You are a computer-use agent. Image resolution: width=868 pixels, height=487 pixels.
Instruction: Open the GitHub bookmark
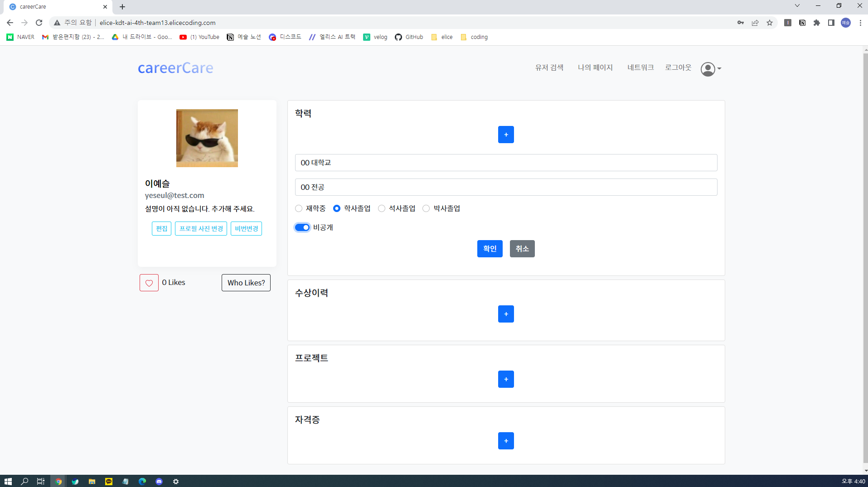(x=409, y=37)
